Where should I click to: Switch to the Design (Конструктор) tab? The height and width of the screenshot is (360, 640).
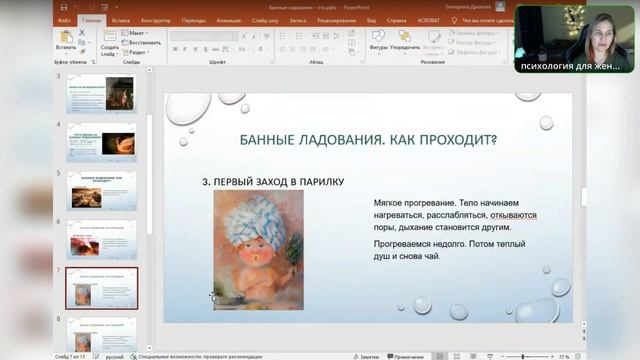pyautogui.click(x=156, y=20)
